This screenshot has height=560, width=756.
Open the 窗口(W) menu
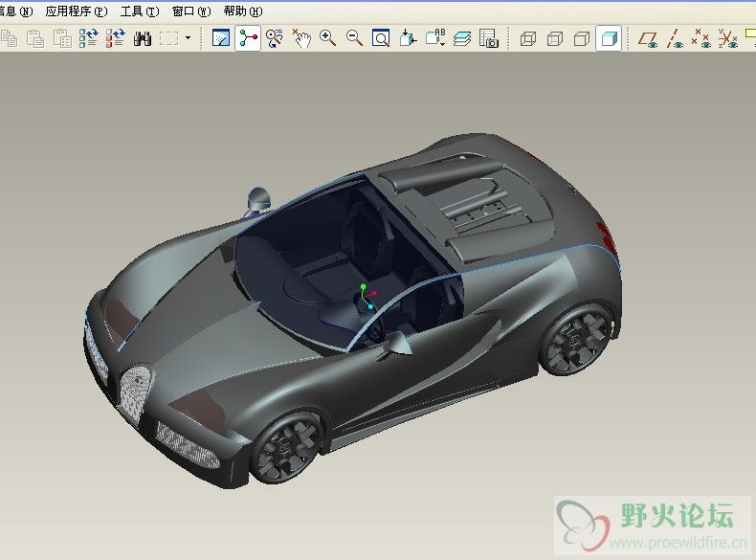pyautogui.click(x=190, y=11)
